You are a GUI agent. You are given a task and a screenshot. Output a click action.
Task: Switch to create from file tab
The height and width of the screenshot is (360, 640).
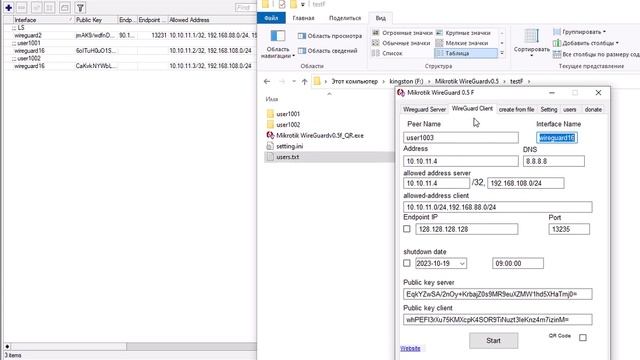tap(516, 109)
